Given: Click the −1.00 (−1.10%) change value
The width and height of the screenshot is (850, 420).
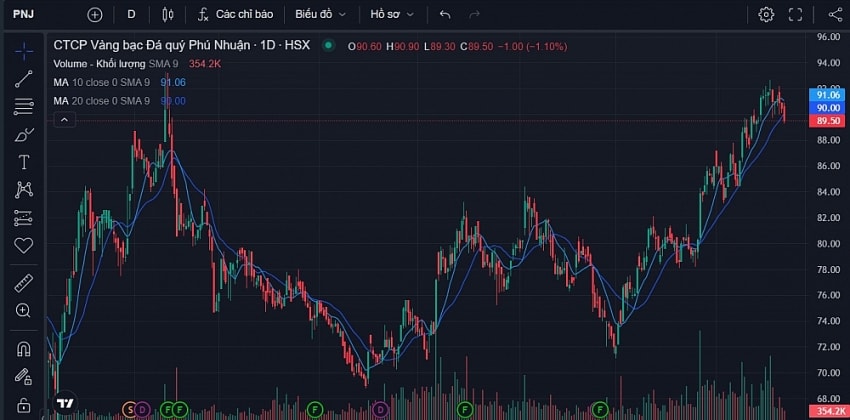Looking at the screenshot, I should [532, 47].
